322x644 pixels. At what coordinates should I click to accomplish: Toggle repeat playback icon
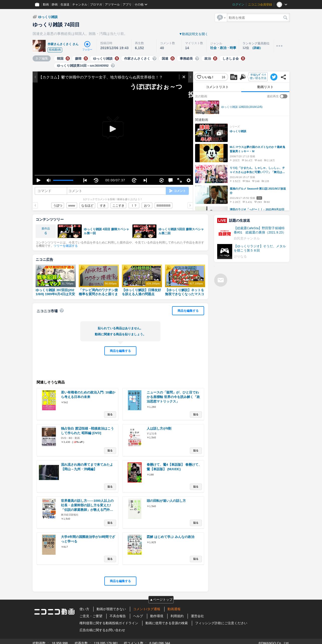click(x=162, y=180)
